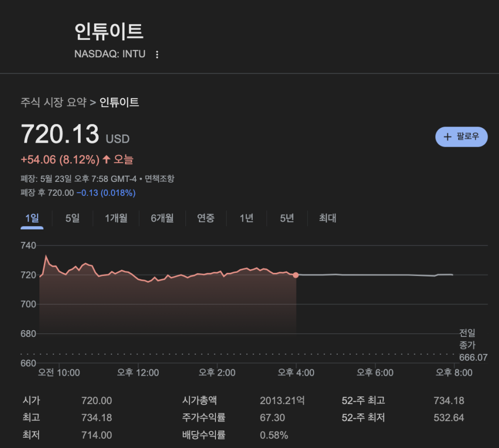Switch to the 1개월 chart range tab
The image size is (499, 448).
click(116, 218)
